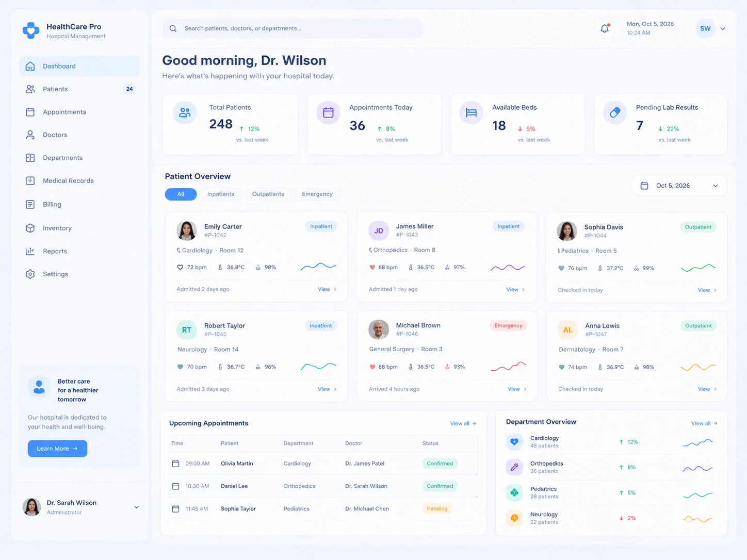Open Departments in the sidebar
The width and height of the screenshot is (747, 560).
click(79, 158)
